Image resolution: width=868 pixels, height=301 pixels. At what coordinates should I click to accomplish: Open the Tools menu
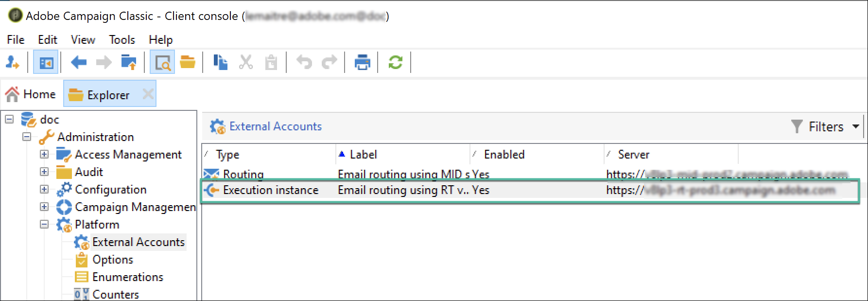pyautogui.click(x=122, y=40)
